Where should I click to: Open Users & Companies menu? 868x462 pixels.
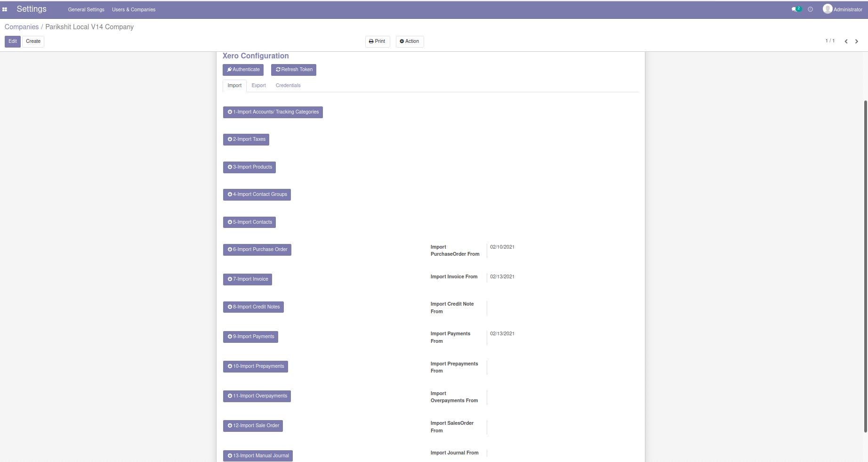134,9
